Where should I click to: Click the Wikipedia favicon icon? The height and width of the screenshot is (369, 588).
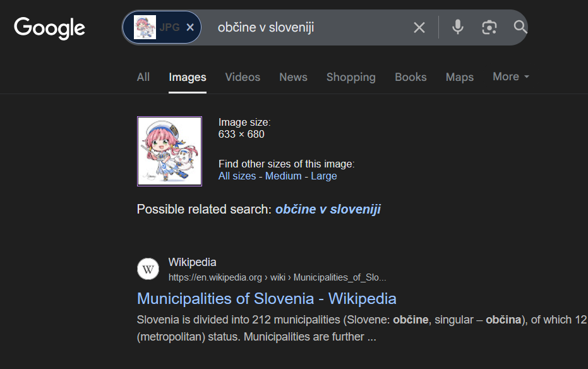pos(148,269)
